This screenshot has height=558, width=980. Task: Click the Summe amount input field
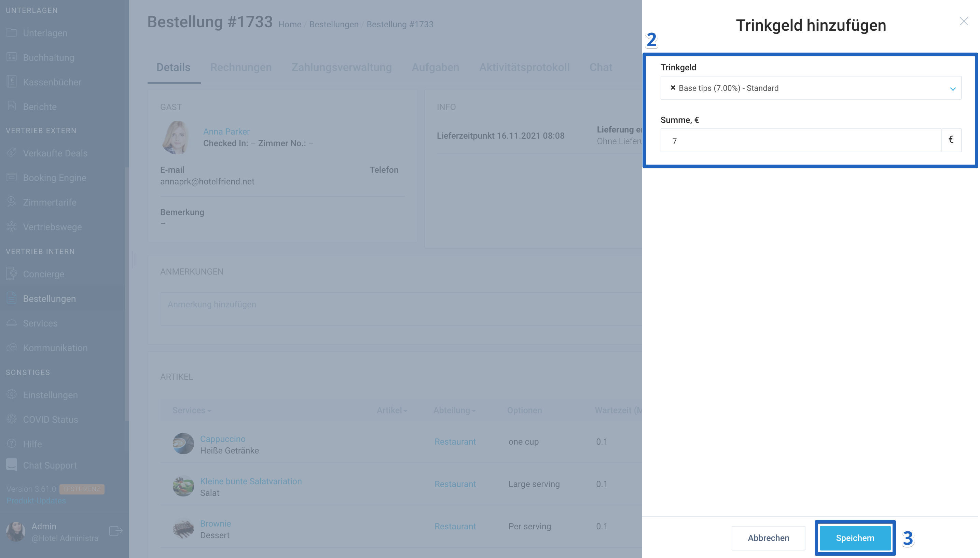click(x=801, y=141)
